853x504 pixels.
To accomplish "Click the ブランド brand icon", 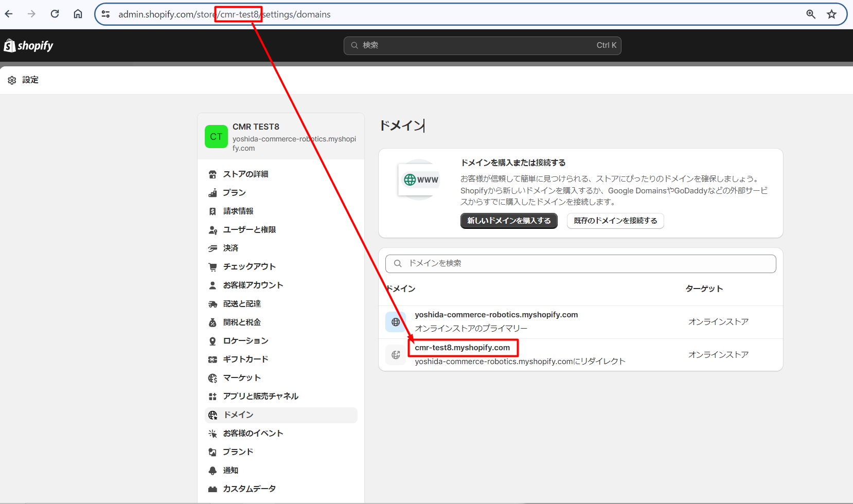I will (212, 452).
